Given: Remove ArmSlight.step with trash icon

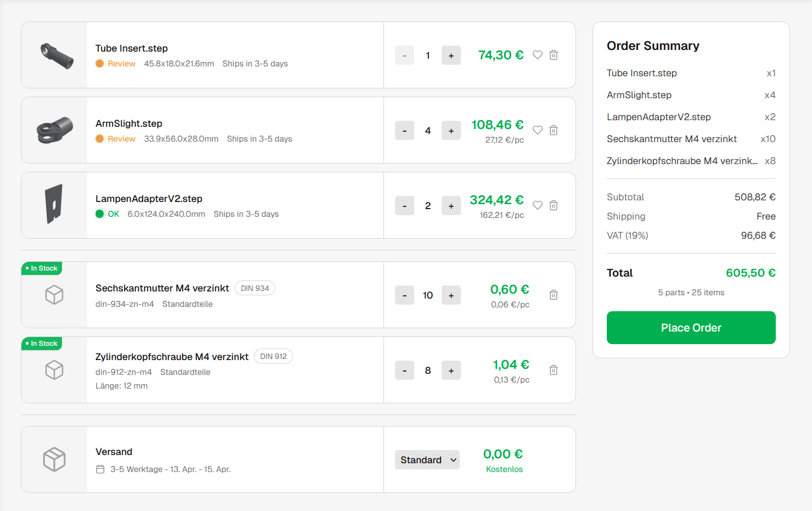Looking at the screenshot, I should (x=554, y=130).
